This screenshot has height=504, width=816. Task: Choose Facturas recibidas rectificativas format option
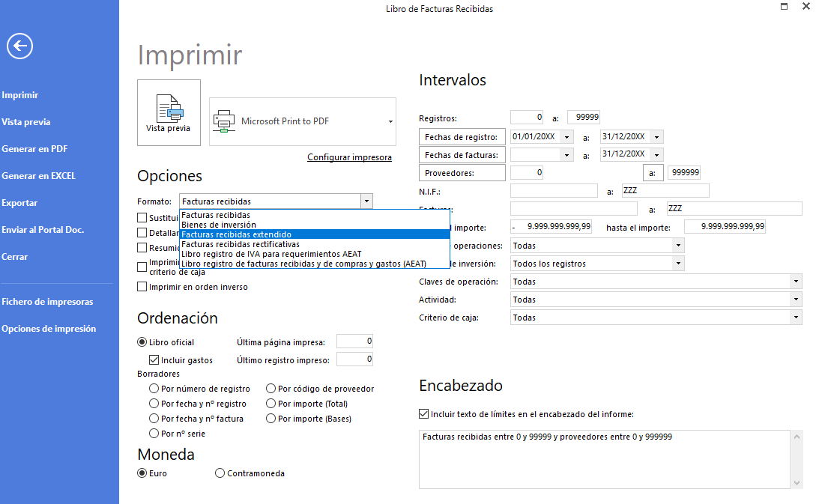[x=314, y=244]
